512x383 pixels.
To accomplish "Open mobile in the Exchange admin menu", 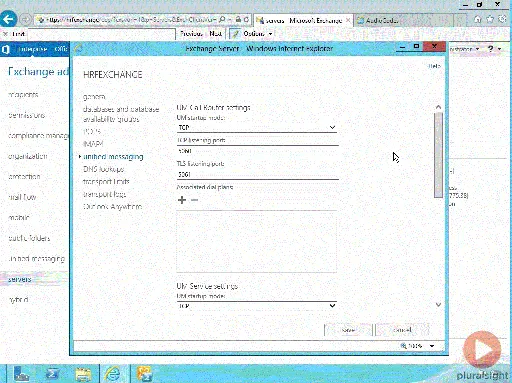I will coord(19,218).
